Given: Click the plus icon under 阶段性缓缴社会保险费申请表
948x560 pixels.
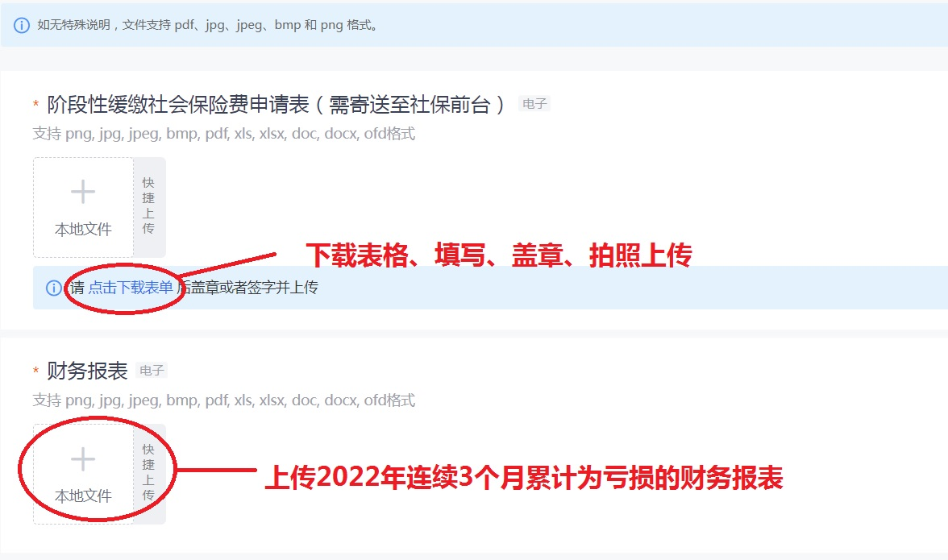Looking at the screenshot, I should point(83,192).
